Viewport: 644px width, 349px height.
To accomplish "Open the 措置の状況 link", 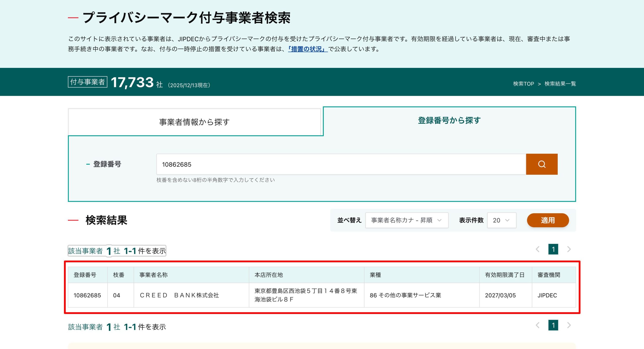I will 307,49.
